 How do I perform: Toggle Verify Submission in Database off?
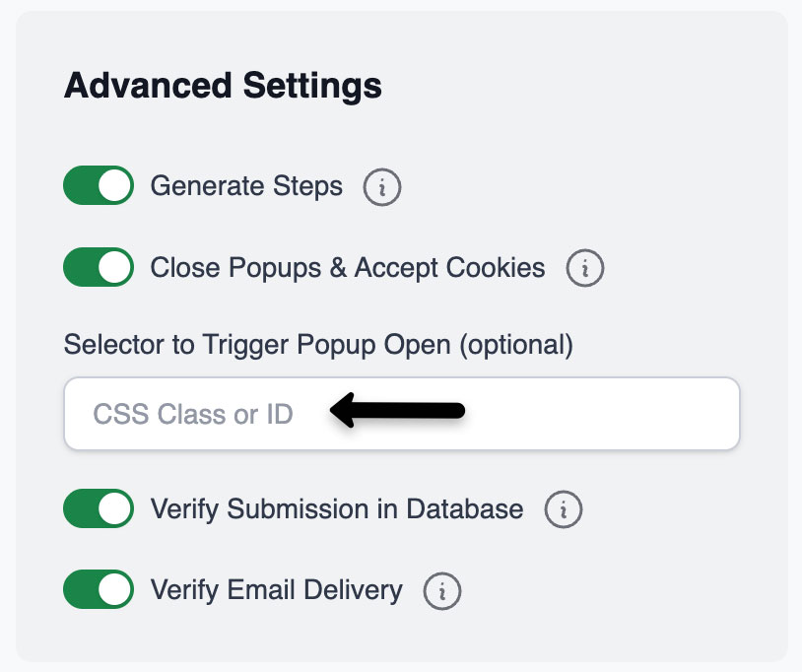[x=99, y=508]
